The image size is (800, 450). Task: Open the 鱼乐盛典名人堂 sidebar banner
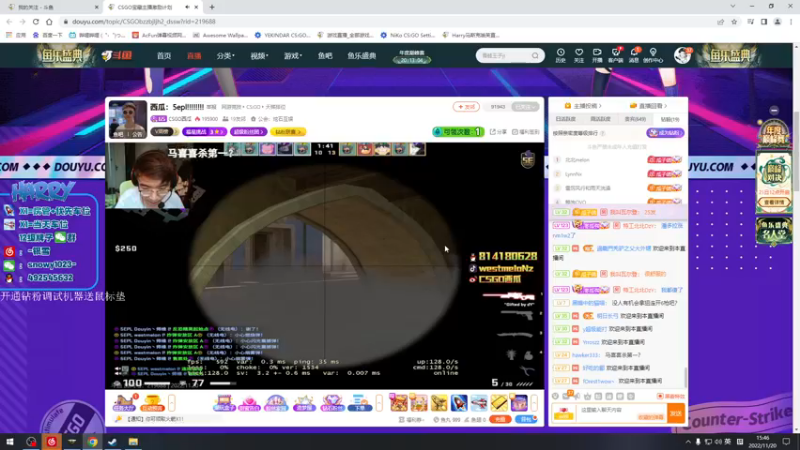[773, 231]
